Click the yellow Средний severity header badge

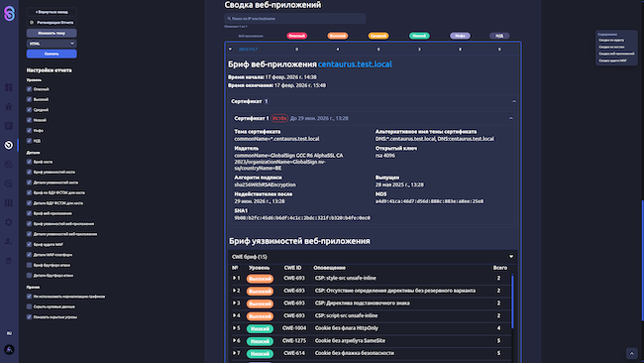[378, 36]
